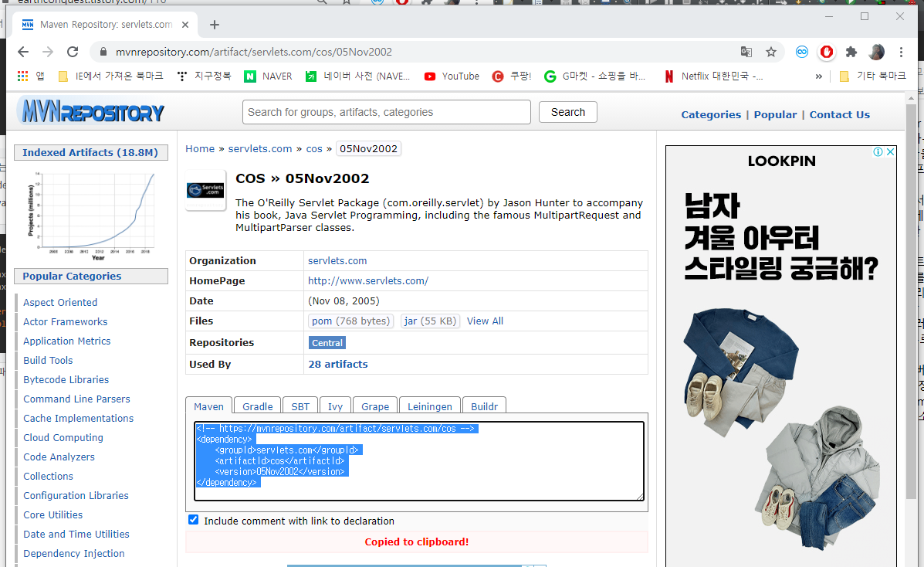This screenshot has width=924, height=567.
Task: Open the Cloud Computing category
Action: 63,437
